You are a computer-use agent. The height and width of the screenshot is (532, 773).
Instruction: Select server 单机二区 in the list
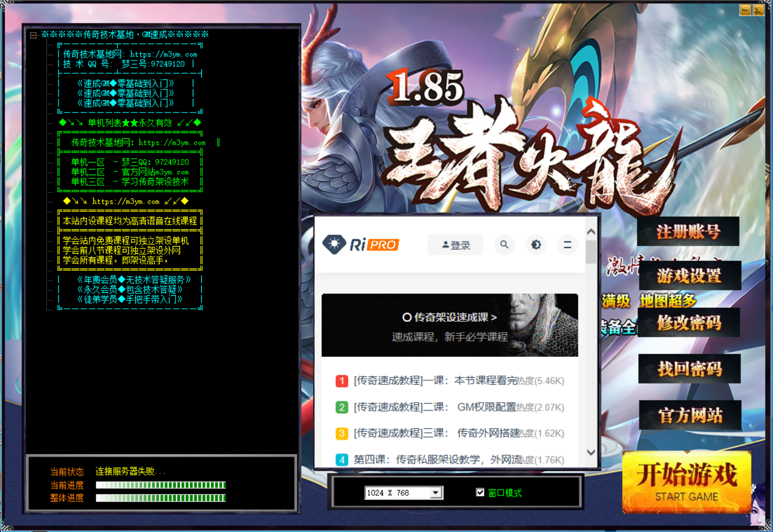[130, 172]
